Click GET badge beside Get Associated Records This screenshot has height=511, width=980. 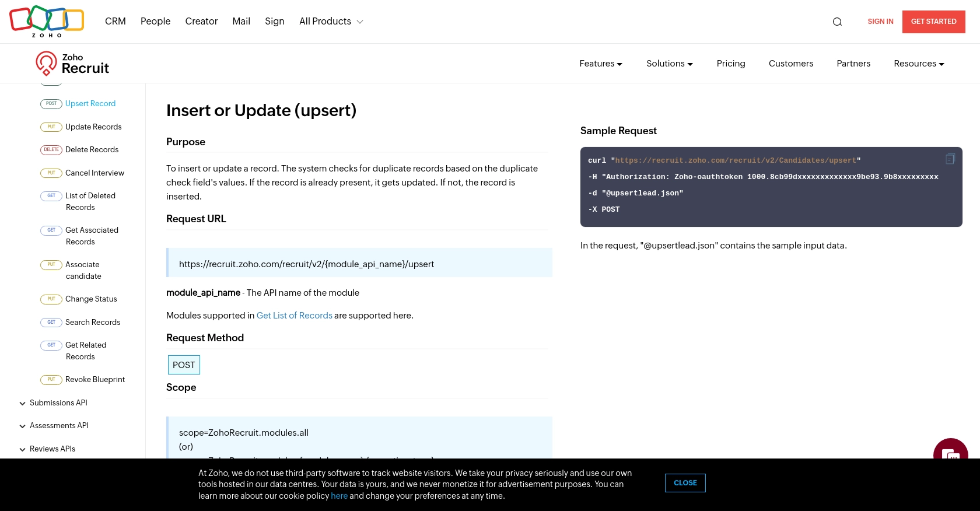(x=51, y=230)
